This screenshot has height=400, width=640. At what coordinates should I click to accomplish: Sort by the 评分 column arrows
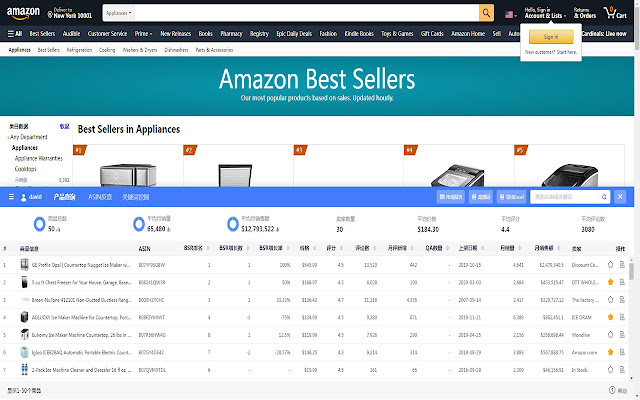click(x=341, y=248)
